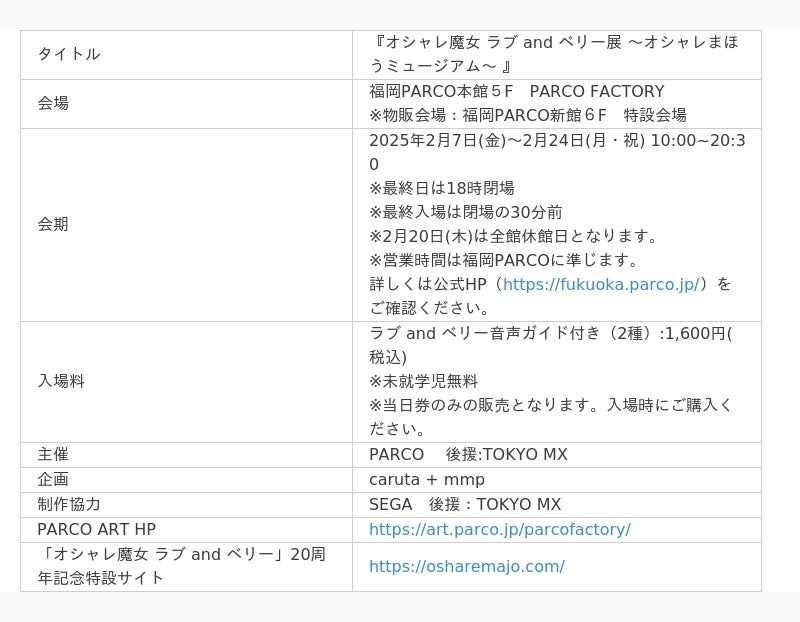Click the 入場料 row label cell
The image size is (800, 622).
tap(186, 382)
